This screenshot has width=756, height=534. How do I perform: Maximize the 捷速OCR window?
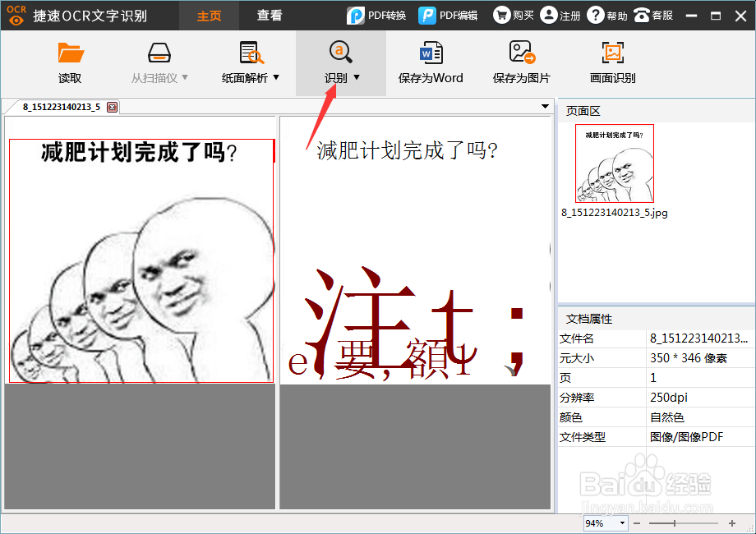[x=716, y=16]
